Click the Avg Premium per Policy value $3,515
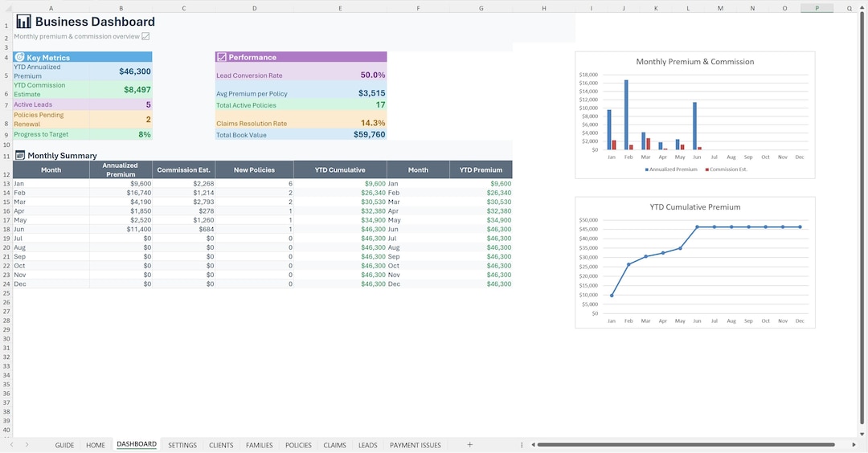The height and width of the screenshot is (453, 868). coord(371,93)
